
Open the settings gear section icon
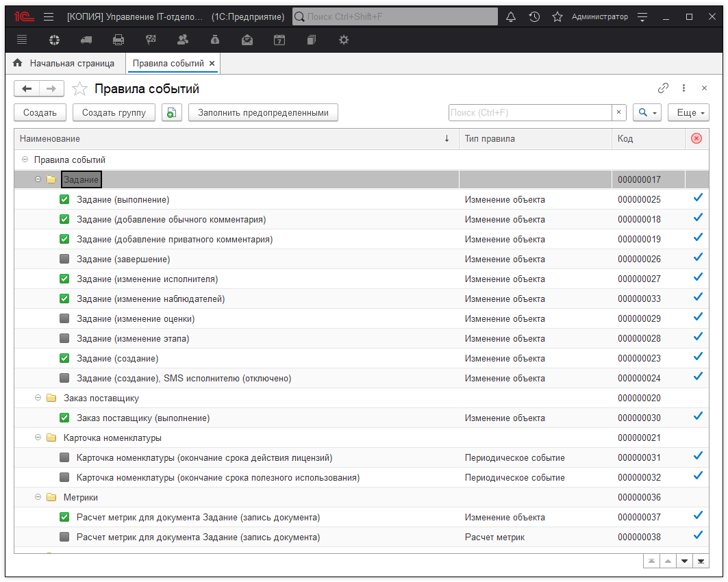(344, 40)
